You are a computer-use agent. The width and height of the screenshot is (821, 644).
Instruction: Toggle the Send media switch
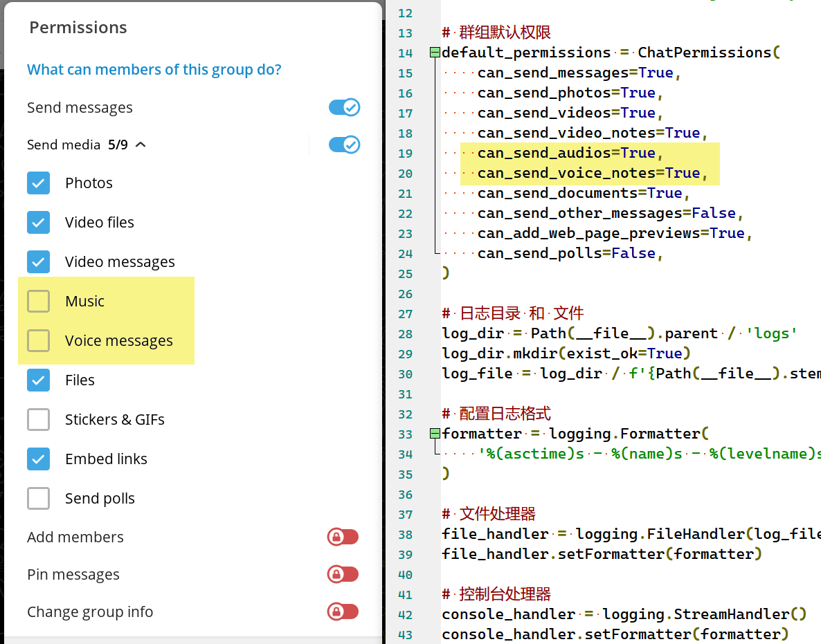(343, 145)
